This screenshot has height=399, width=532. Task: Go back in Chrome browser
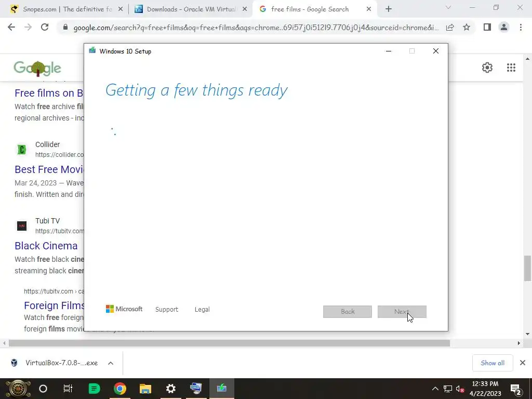(x=11, y=27)
